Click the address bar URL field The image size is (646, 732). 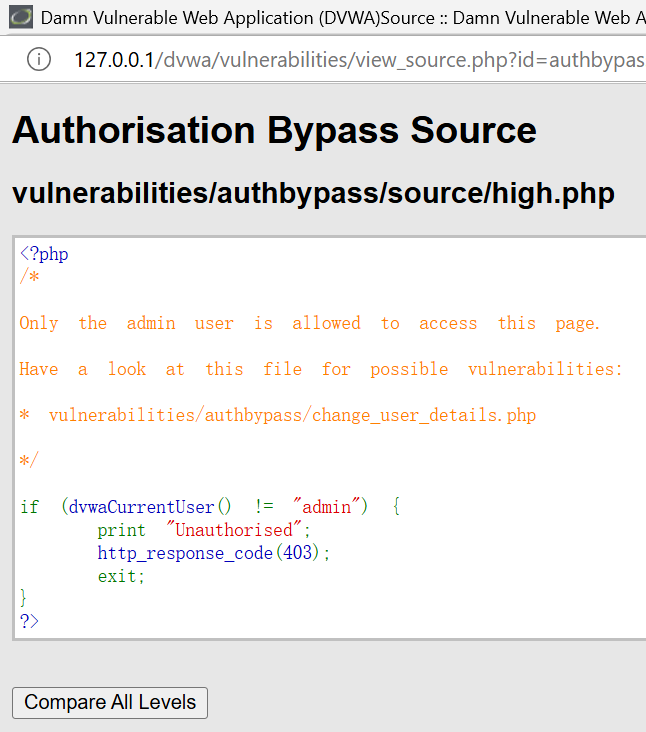point(359,60)
